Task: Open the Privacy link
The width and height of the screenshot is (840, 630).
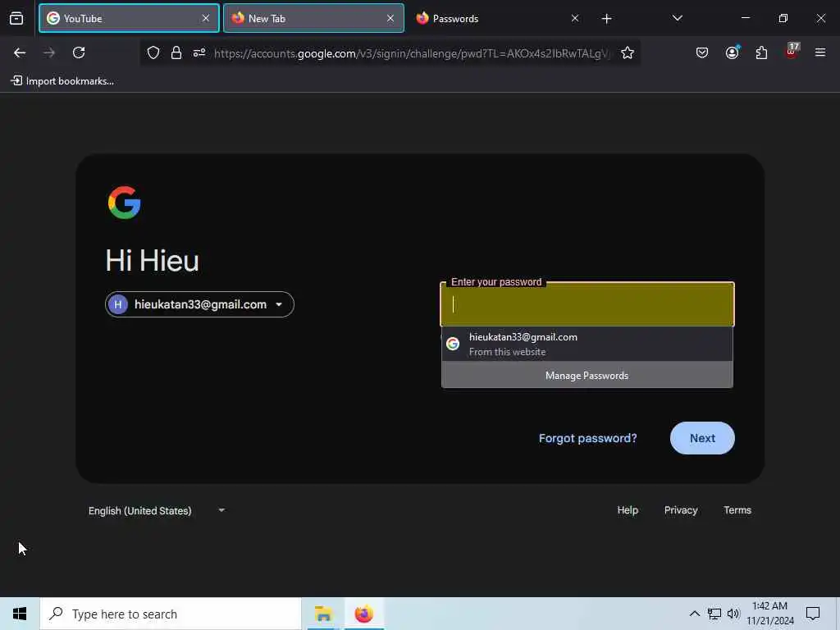Action: pos(681,510)
